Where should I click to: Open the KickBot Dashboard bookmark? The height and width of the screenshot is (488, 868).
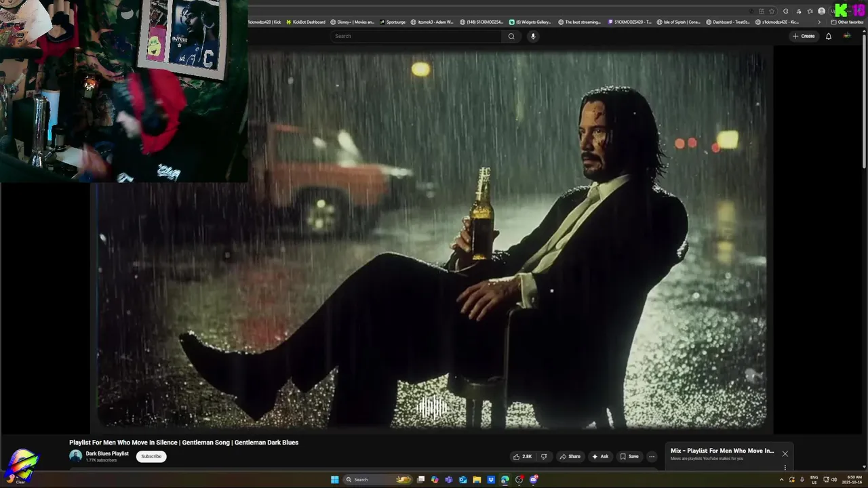[x=304, y=22]
